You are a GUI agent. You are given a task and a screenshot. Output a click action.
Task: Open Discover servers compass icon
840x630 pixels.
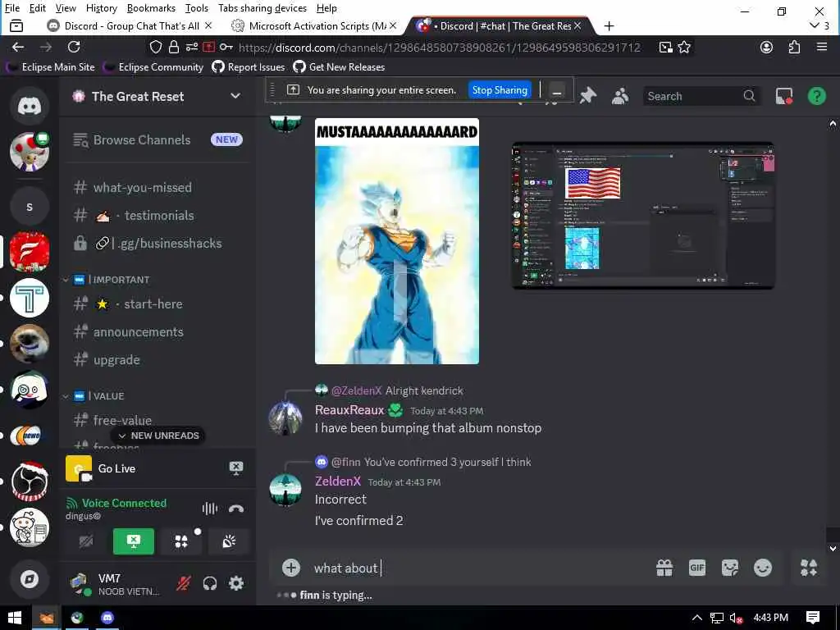click(x=29, y=579)
